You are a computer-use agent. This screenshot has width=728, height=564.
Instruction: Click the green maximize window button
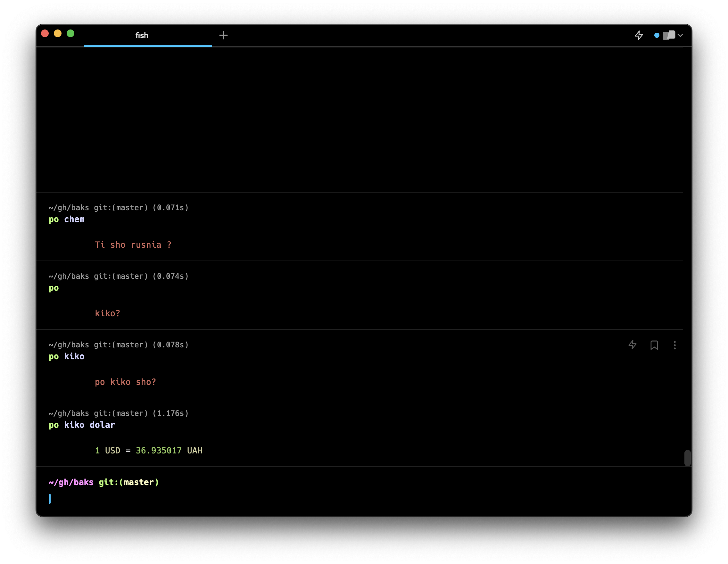70,33
